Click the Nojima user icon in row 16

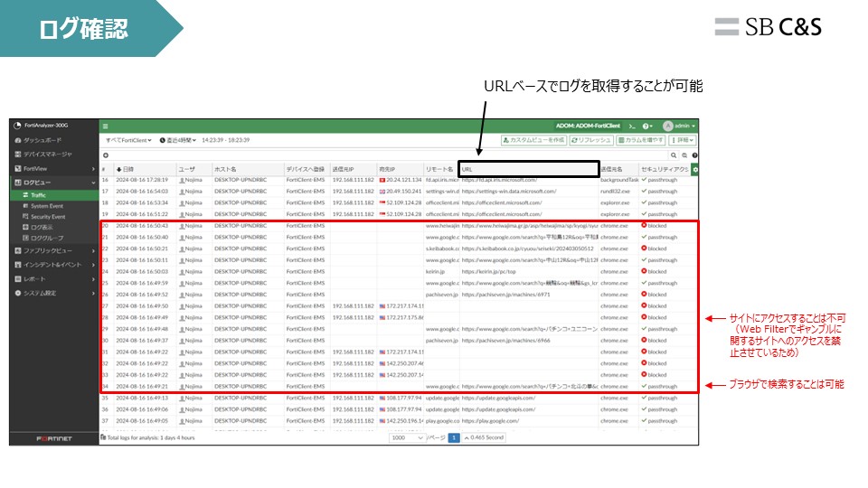point(182,181)
